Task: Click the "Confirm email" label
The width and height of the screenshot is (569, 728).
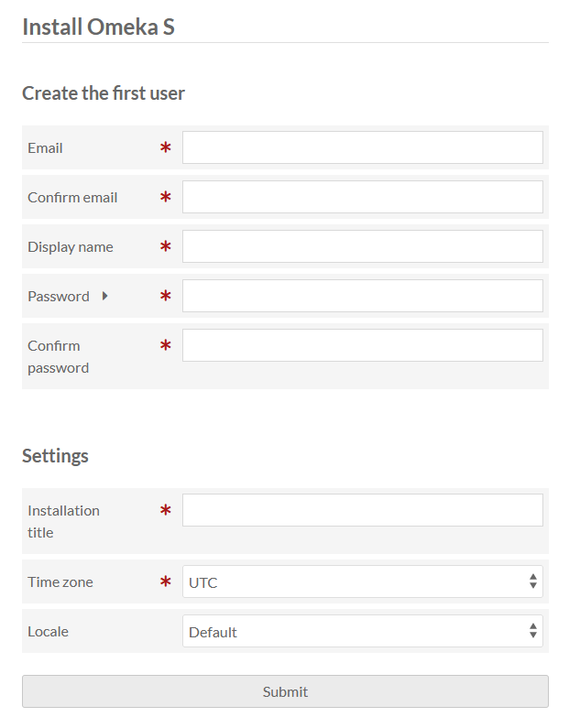Action: coord(72,197)
